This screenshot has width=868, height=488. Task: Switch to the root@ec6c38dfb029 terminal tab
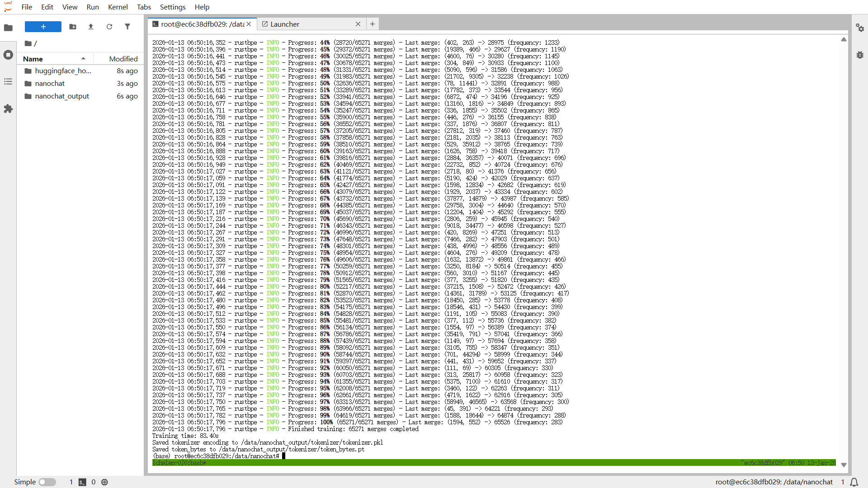click(x=202, y=24)
